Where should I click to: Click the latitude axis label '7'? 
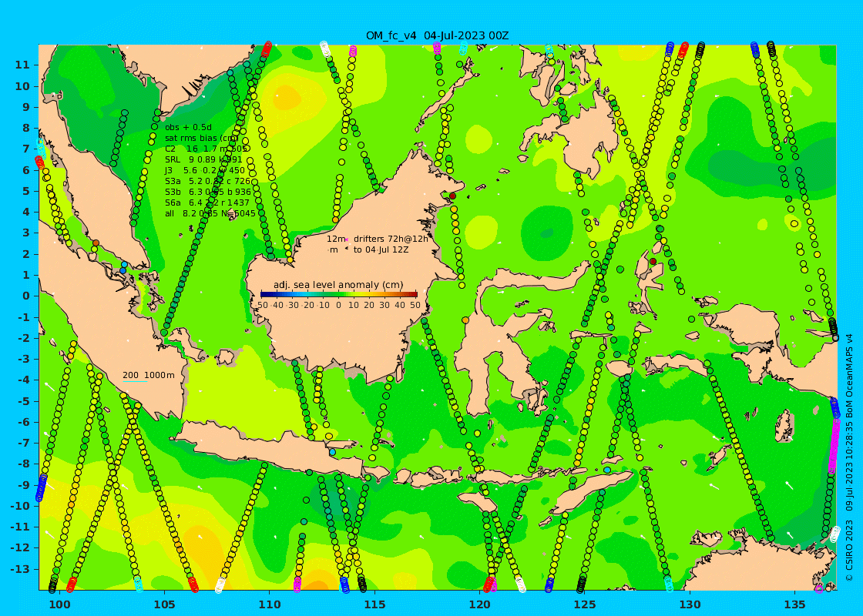tap(26, 149)
